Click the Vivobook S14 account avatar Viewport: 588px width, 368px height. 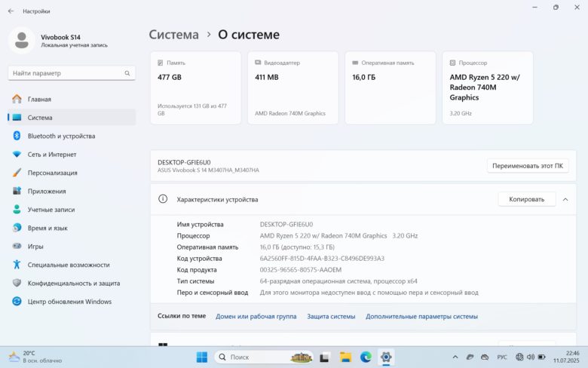21,40
